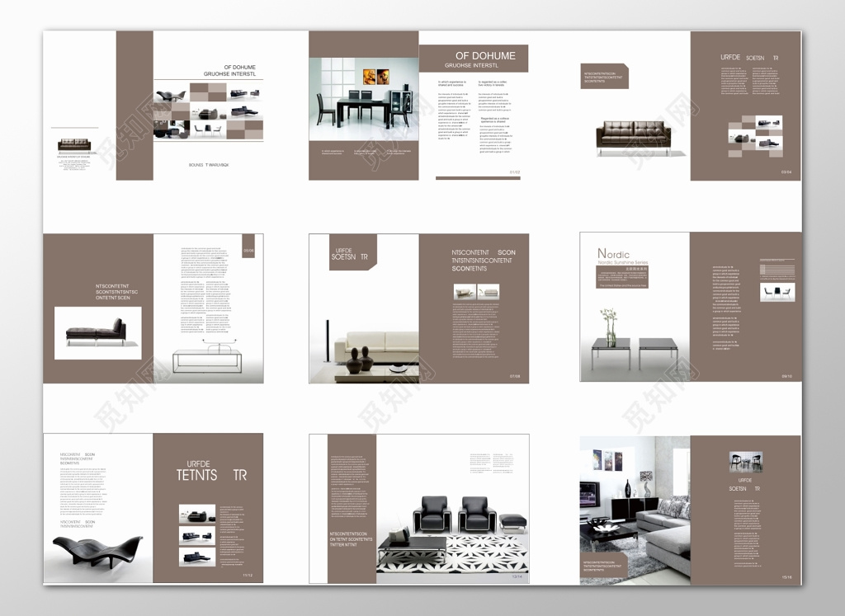Click the black chaise daybed picture

97,332
